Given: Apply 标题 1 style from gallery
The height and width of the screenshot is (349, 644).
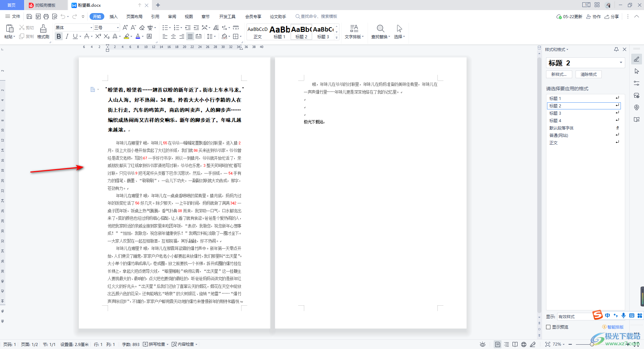Looking at the screenshot, I should click(279, 32).
